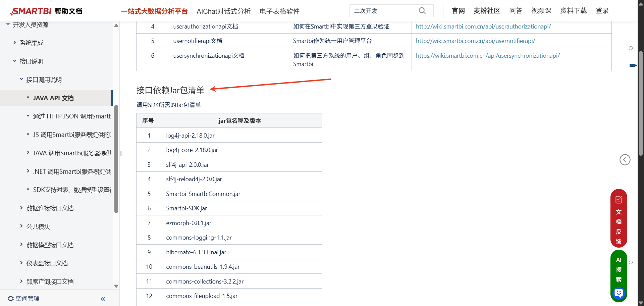
Task: Collapse the 开发人员资源 tree node
Action: 8,24
